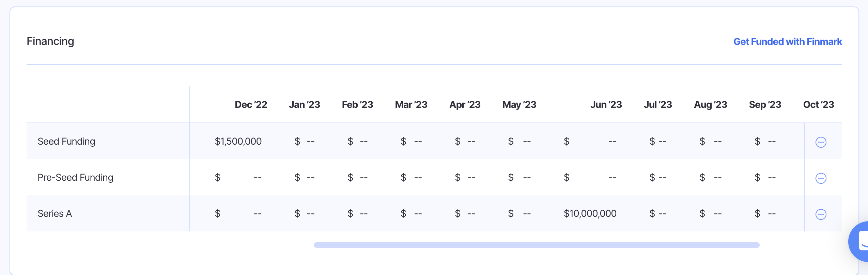Edit Seed Funding Dec '22 amount $1,500,000
Image resolution: width=868 pixels, height=275 pixels.
click(x=238, y=141)
